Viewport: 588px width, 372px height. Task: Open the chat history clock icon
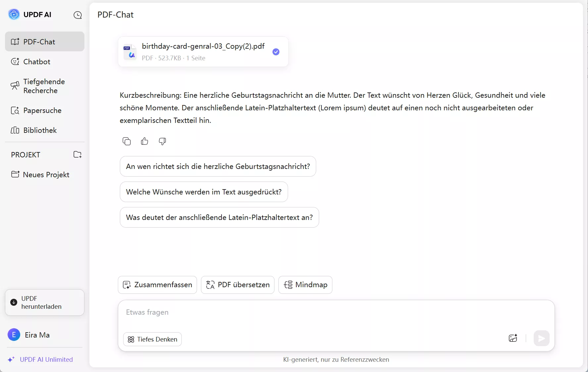click(x=78, y=15)
